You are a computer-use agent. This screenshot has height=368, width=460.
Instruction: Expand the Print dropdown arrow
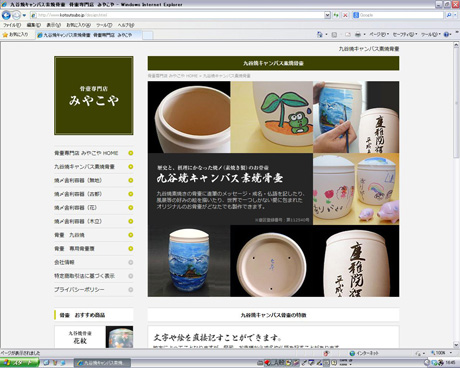364,34
